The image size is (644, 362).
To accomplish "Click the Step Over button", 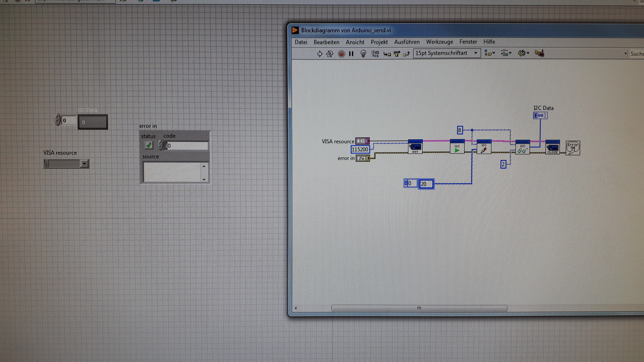I will click(397, 54).
